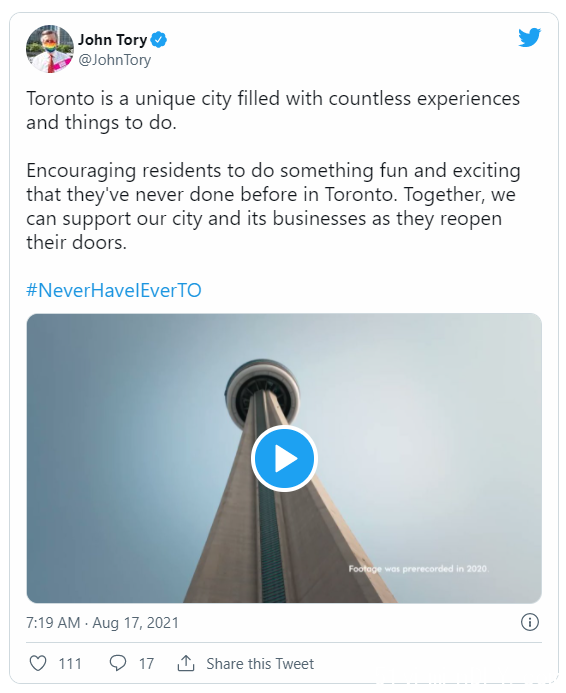Visit the @JohnTory handle

114,60
